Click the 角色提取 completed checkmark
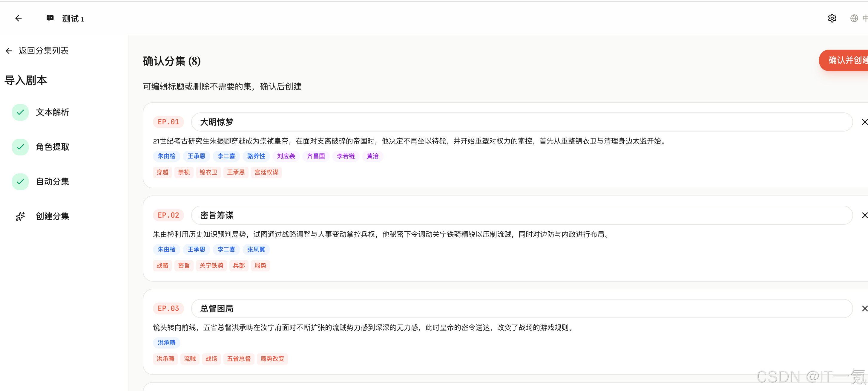 pos(20,147)
